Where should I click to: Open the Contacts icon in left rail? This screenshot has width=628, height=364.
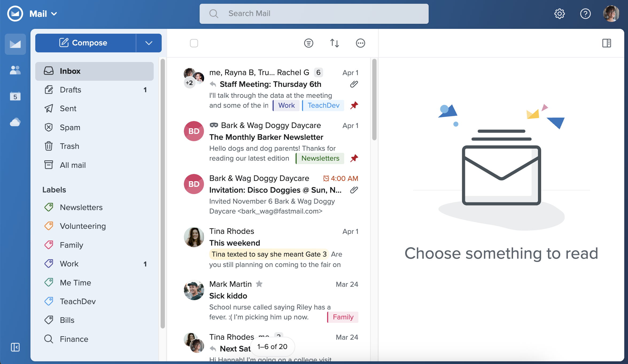click(15, 70)
